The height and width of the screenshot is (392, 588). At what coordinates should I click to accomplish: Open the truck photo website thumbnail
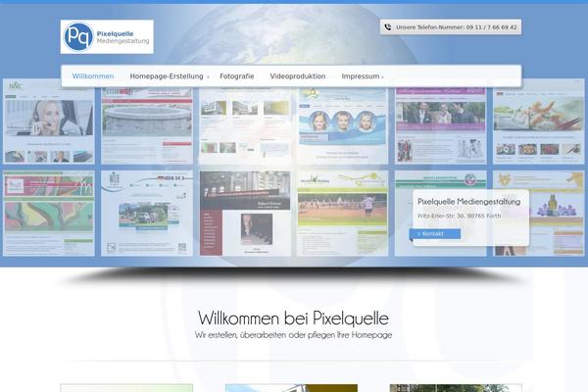tap(147, 214)
